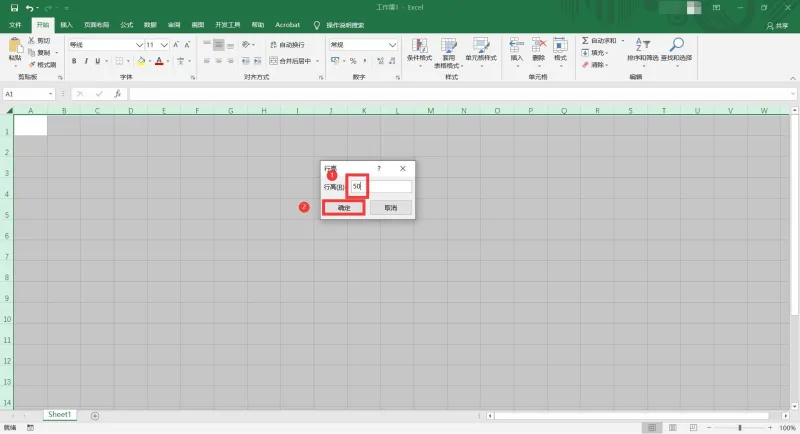
Task: Click the increase indent icon
Action: pyautogui.click(x=258, y=61)
